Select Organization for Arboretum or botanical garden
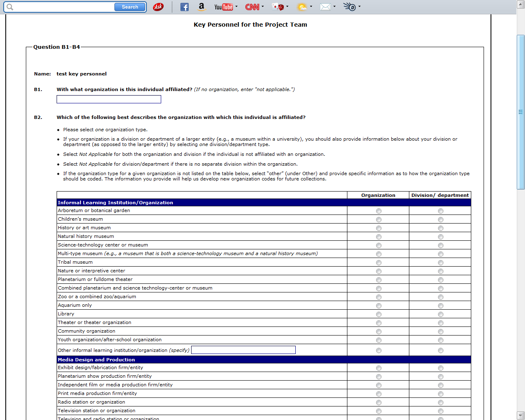The width and height of the screenshot is (525, 420). tap(379, 211)
